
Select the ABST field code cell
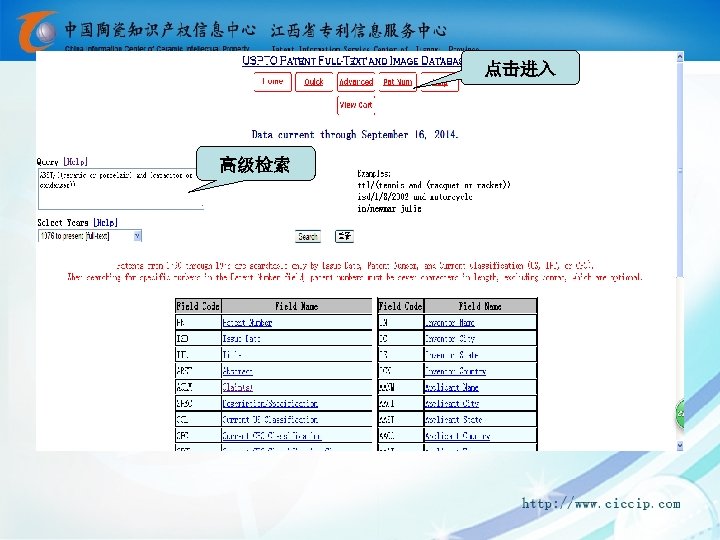click(198, 371)
